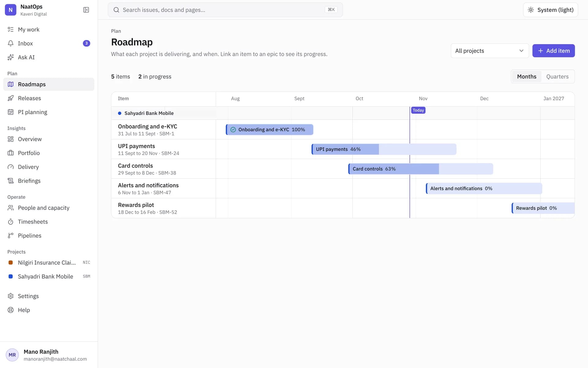Open PI planning calendar icon
The width and height of the screenshot is (588, 368).
tap(11, 112)
